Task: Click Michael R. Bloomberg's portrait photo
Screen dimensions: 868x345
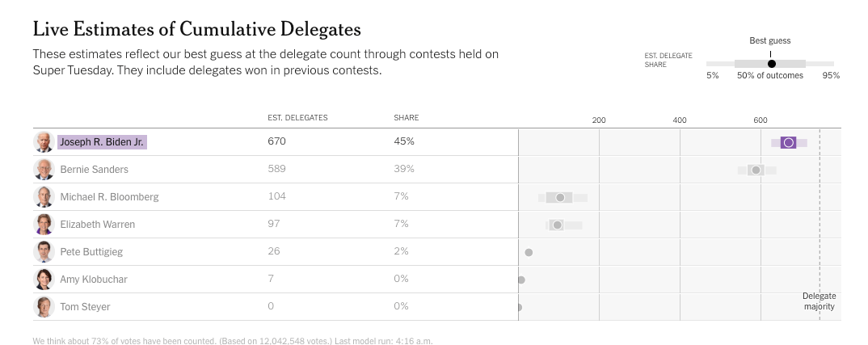Action: point(43,197)
